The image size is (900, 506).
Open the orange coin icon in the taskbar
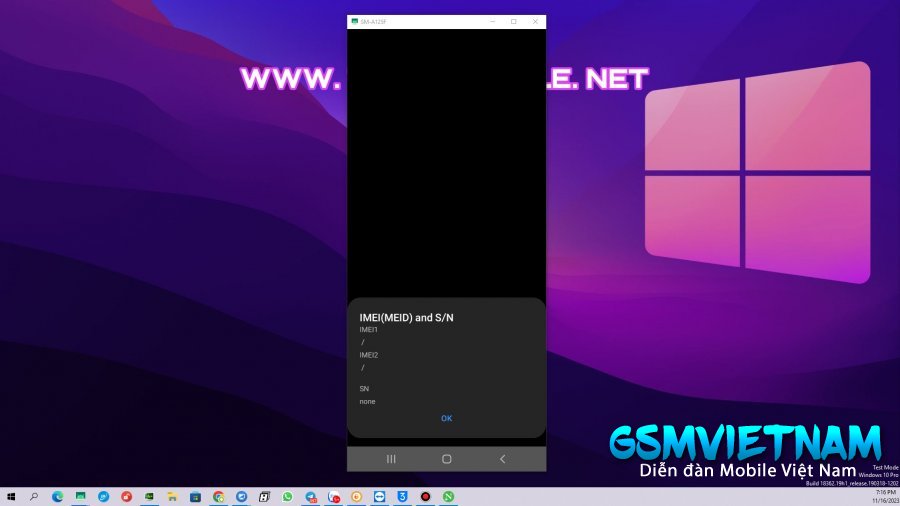[x=356, y=497]
